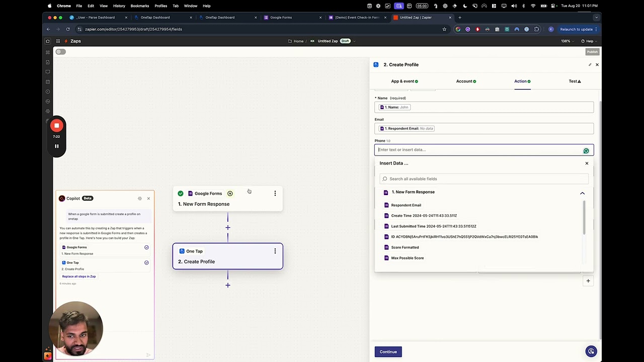This screenshot has height=362, width=644.
Task: Stop the screen recording with the red button
Action: (56, 126)
